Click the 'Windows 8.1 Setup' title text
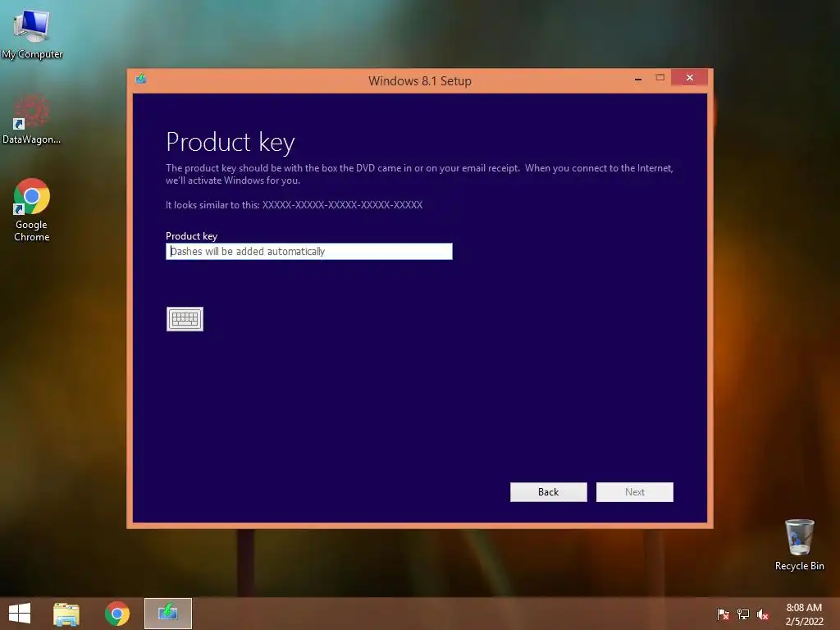Image resolution: width=840 pixels, height=630 pixels. coord(420,81)
